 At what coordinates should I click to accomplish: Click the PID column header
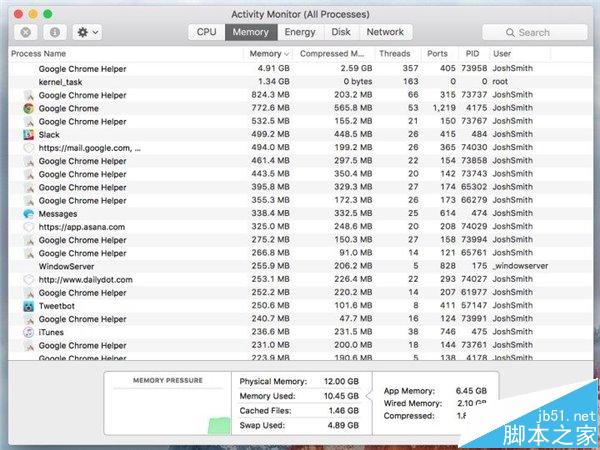[472, 53]
